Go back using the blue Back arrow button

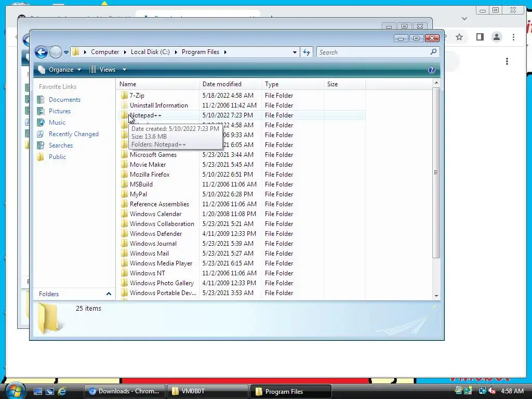pos(41,52)
